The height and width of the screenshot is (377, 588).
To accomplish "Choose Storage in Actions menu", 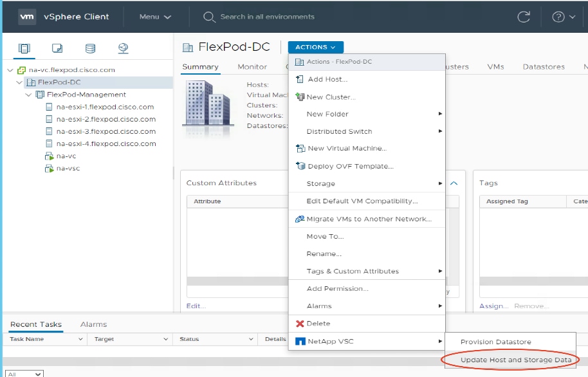I will tap(367, 183).
